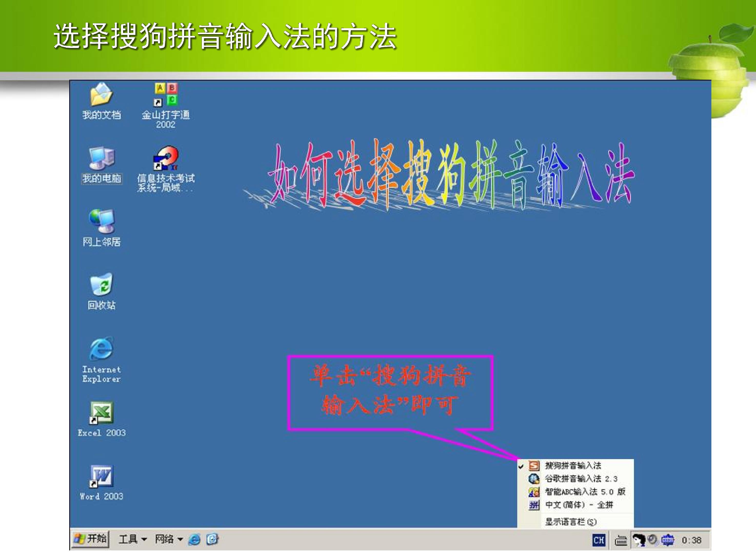Select the Word 2003 shortcut
Screen dimensions: 756x554
[102, 483]
